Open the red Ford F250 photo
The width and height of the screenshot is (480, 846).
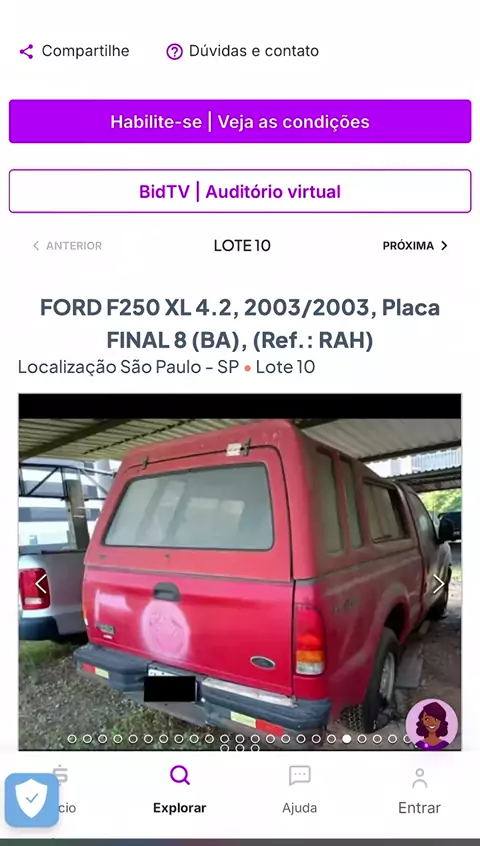tap(240, 572)
